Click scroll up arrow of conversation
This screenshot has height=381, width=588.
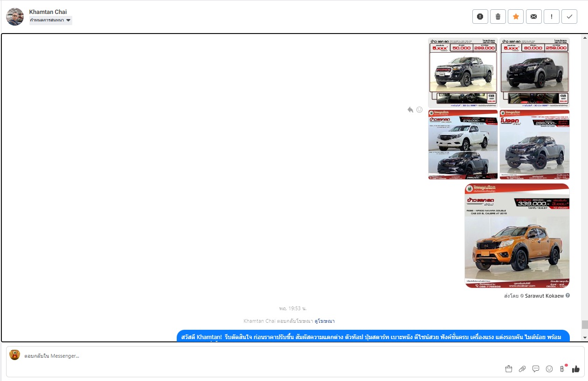point(585,38)
